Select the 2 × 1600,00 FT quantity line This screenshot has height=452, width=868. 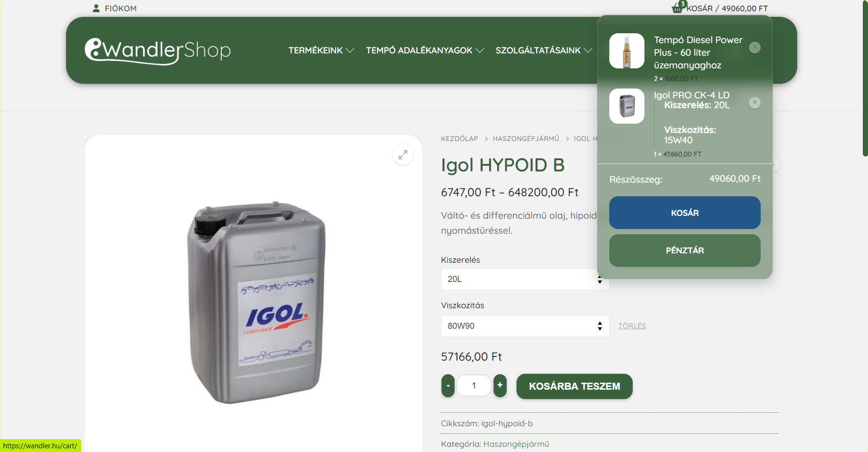676,79
